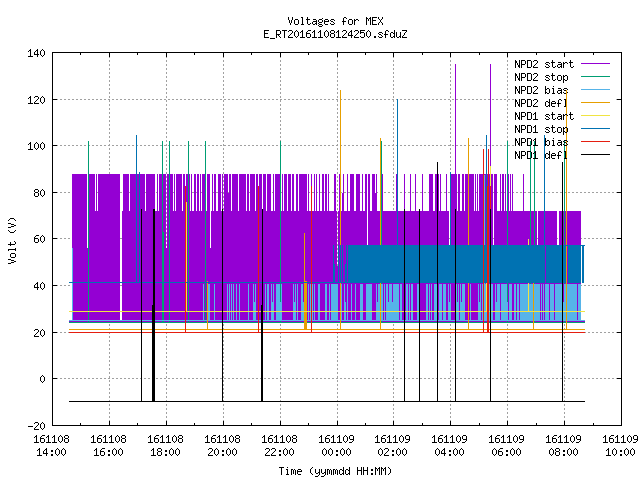Click the NPD2 start legend label
Viewport: 640px width, 480px height.
pos(544,64)
